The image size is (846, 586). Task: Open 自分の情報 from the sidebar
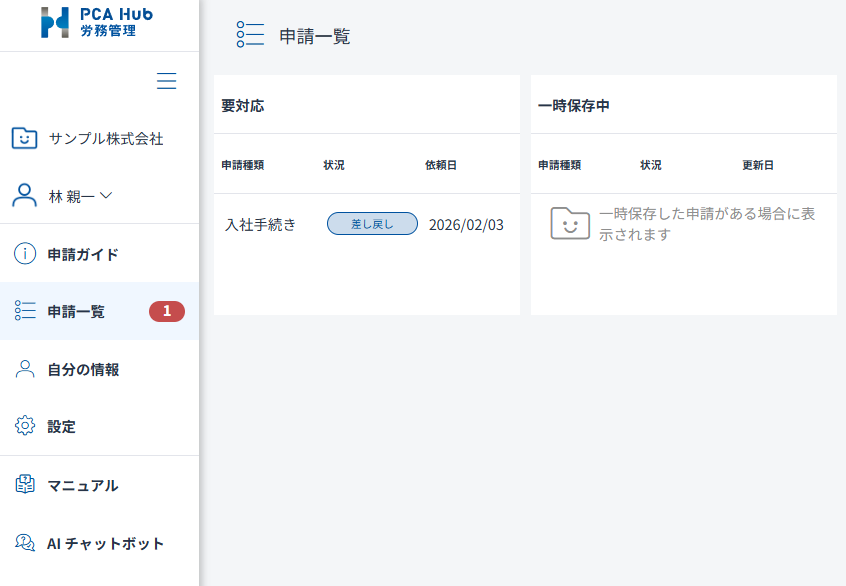83,369
